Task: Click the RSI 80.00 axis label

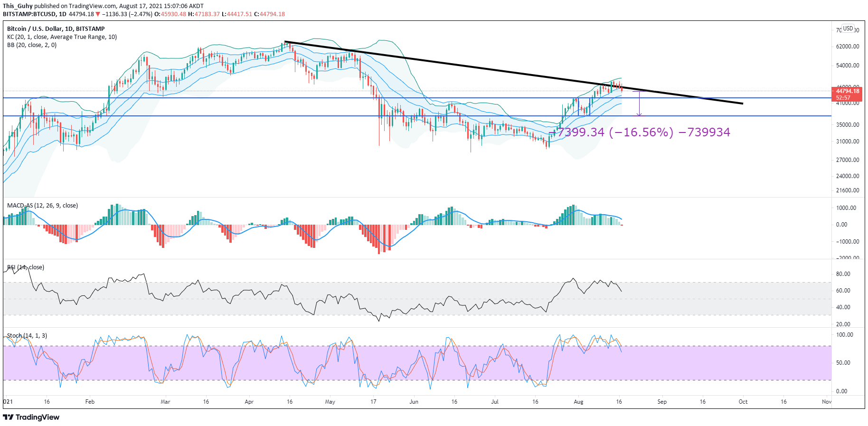Action: 843,274
